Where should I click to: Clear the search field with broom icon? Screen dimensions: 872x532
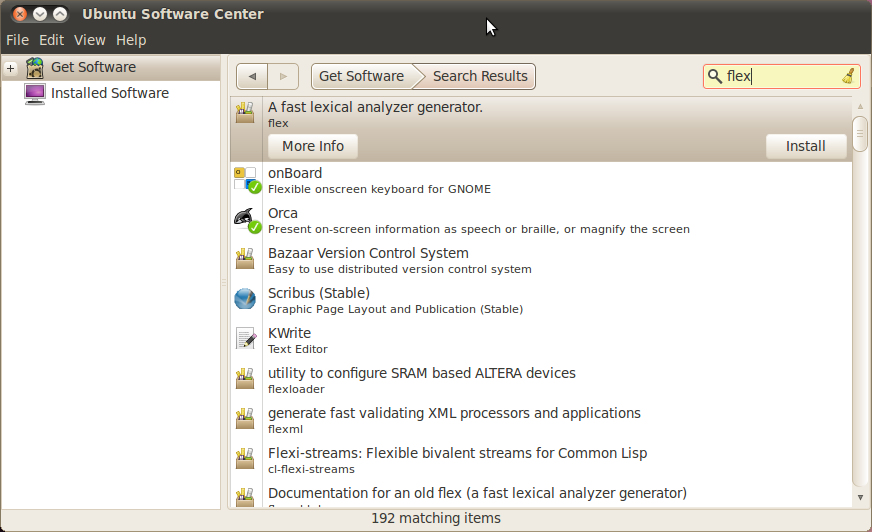(x=848, y=76)
